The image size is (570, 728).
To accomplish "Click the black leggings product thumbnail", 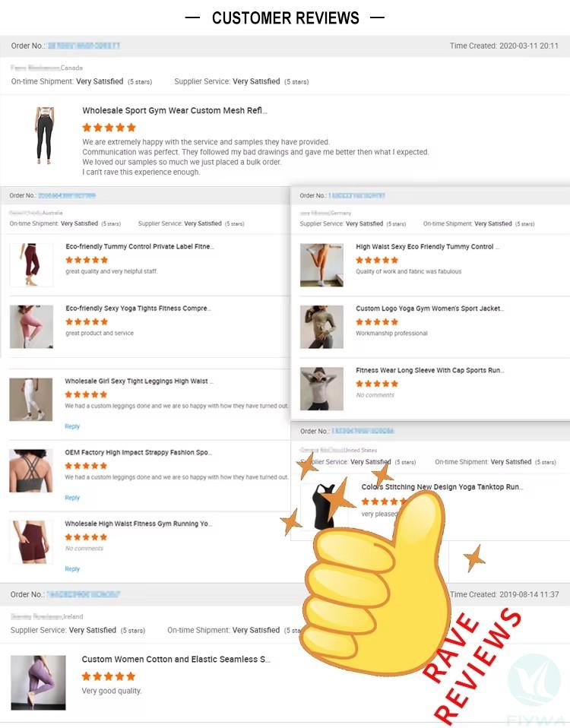I will point(45,135).
